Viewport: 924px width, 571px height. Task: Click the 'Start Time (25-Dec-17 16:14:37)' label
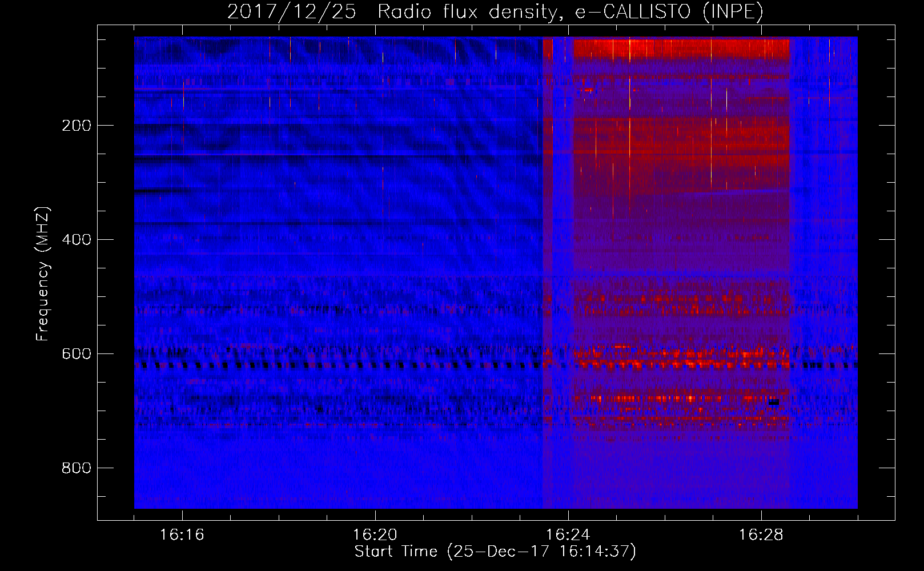coord(495,552)
